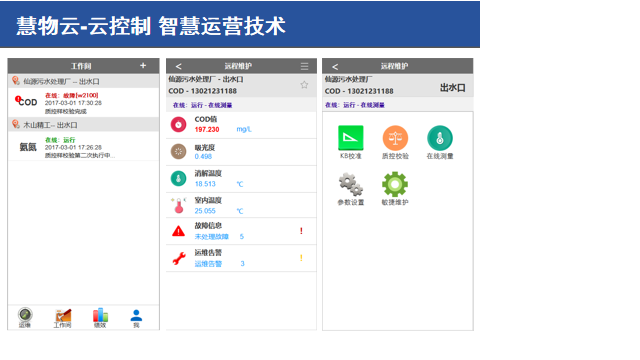Expand 木山精工 出水口 location group
640x360 pixels.
click(83, 124)
